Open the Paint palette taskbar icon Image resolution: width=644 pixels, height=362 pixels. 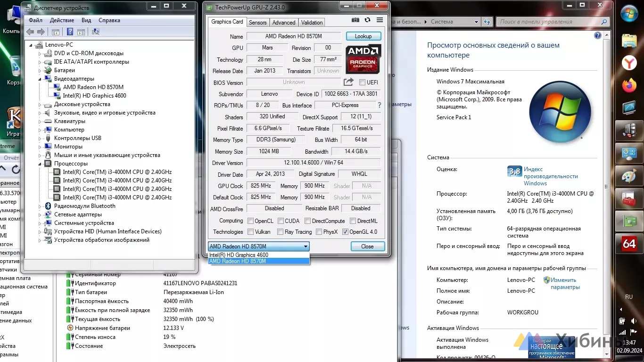click(x=629, y=176)
